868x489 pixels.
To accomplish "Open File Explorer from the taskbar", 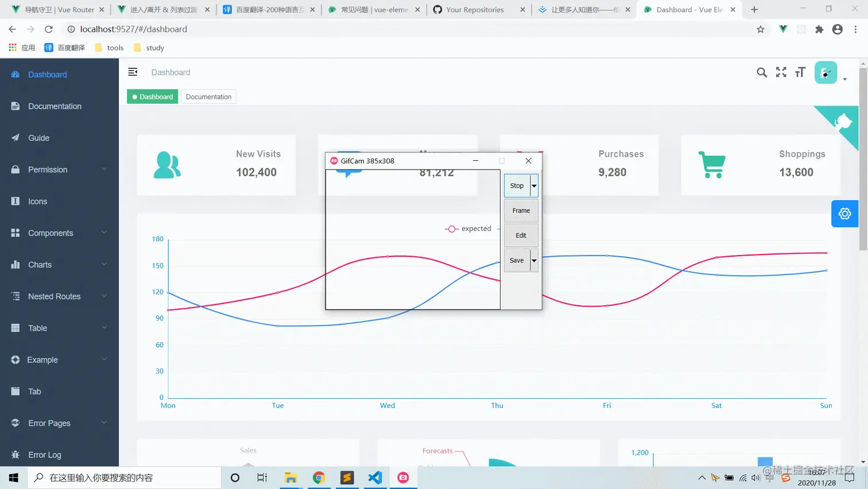I will point(291,478).
